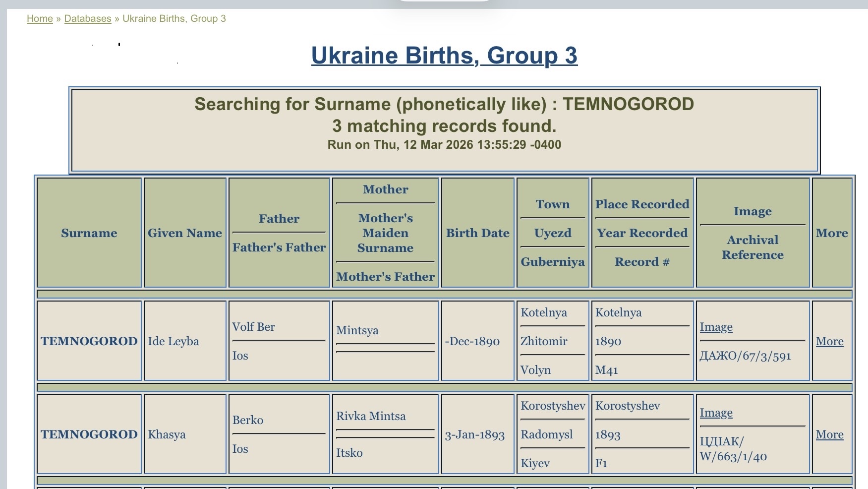This screenshot has height=489, width=868.
Task: Click the Ukraine Births, Group 3 title
Action: (444, 56)
